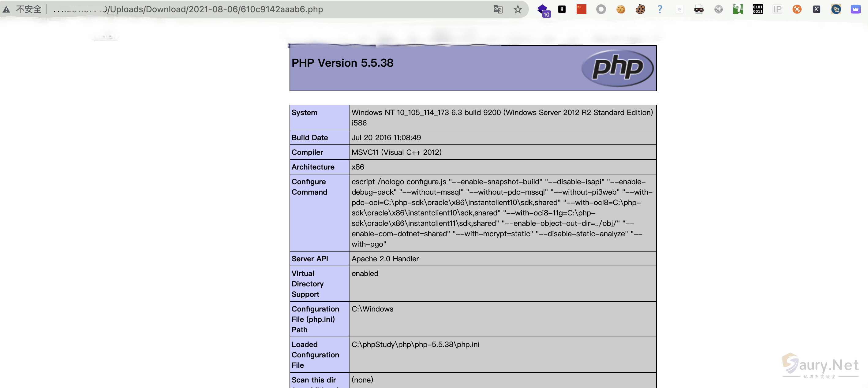Viewport: 868px width, 388px height.
Task: Open the purple extension with badge 10
Action: (x=543, y=9)
